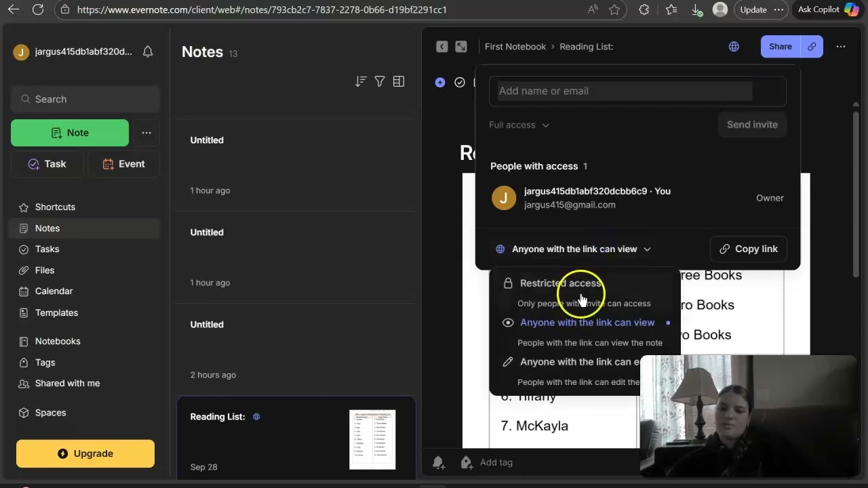This screenshot has height=488, width=868.
Task: Bookmark page with the star icon
Action: point(614,9)
